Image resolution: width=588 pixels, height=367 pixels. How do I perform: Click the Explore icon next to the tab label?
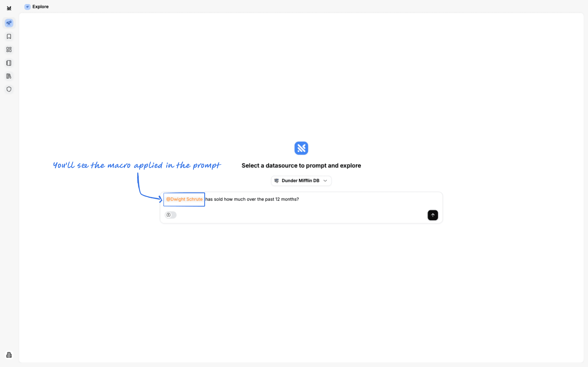tap(27, 7)
